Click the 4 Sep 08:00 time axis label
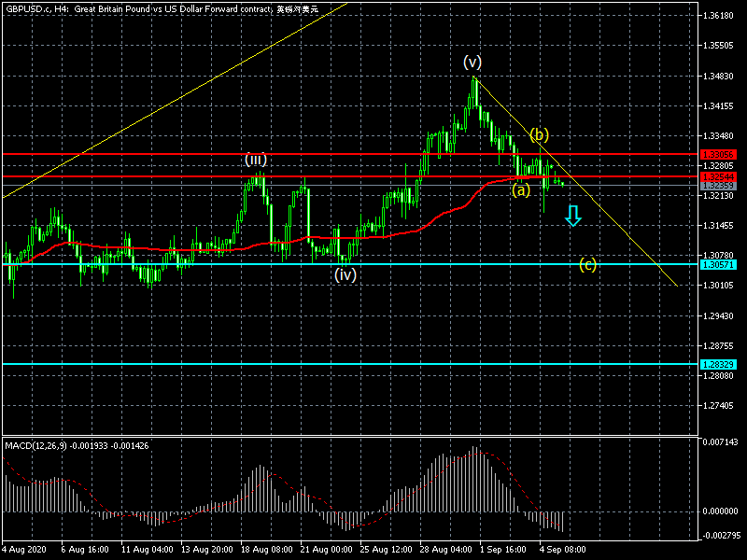The width and height of the screenshot is (747, 560). point(565,550)
